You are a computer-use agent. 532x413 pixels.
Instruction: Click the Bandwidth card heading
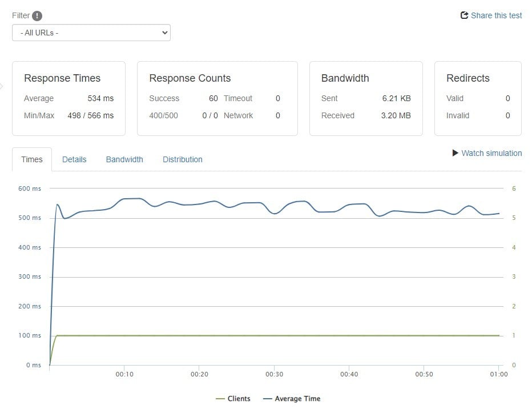(x=345, y=78)
